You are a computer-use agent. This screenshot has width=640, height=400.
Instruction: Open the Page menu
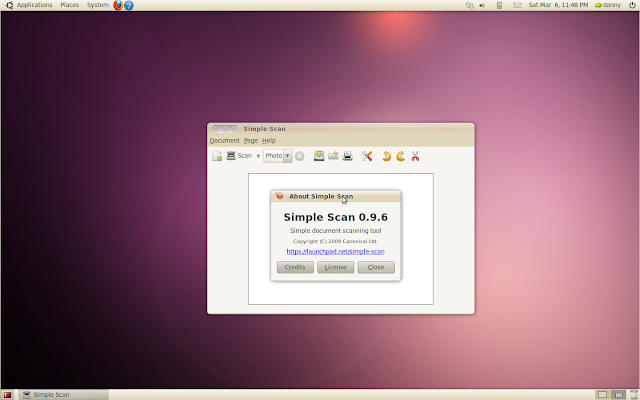click(251, 140)
